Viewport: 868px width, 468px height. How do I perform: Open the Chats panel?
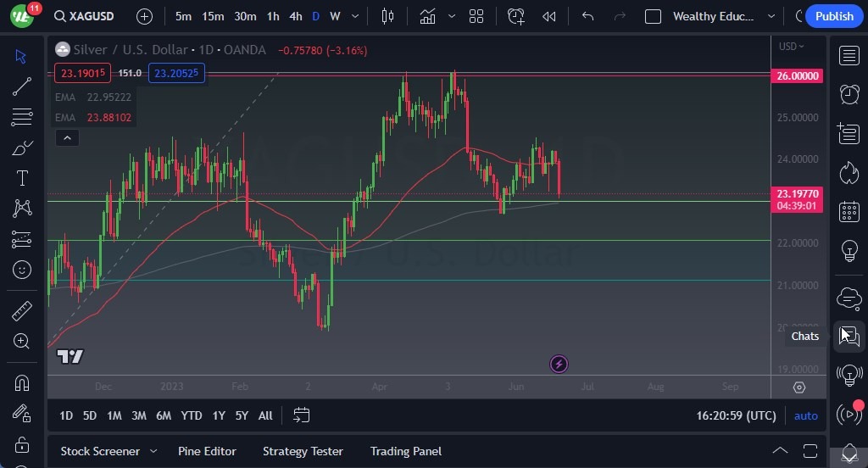(849, 337)
